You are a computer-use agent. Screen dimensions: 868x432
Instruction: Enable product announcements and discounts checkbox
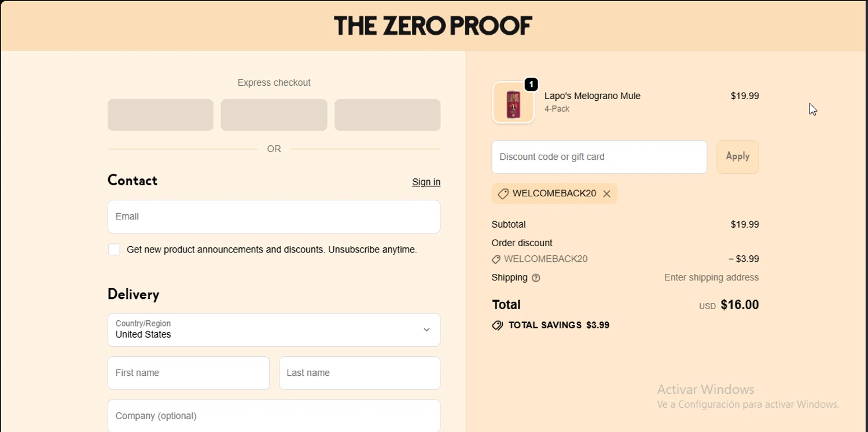pyautogui.click(x=115, y=250)
